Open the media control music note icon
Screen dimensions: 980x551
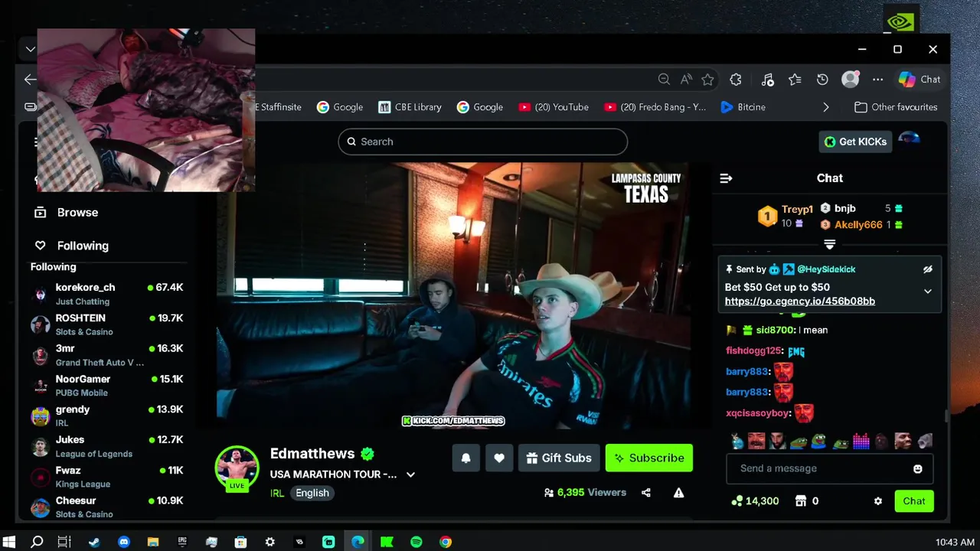click(x=767, y=80)
